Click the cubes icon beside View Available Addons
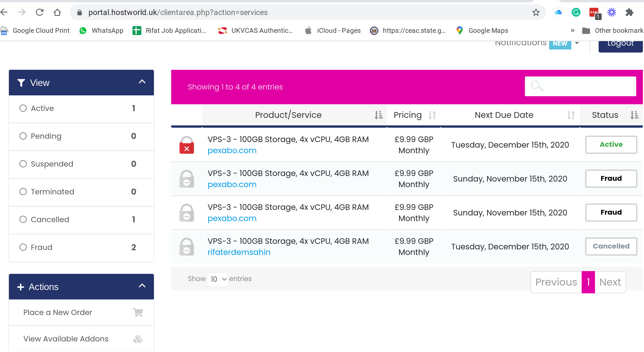The width and height of the screenshot is (644, 352). pyautogui.click(x=138, y=339)
